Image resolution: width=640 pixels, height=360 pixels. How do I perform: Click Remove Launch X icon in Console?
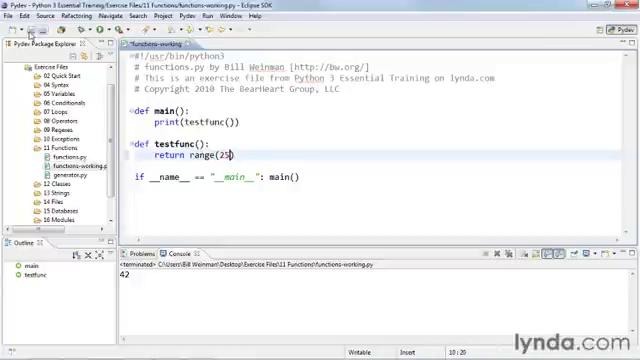pos(497,253)
